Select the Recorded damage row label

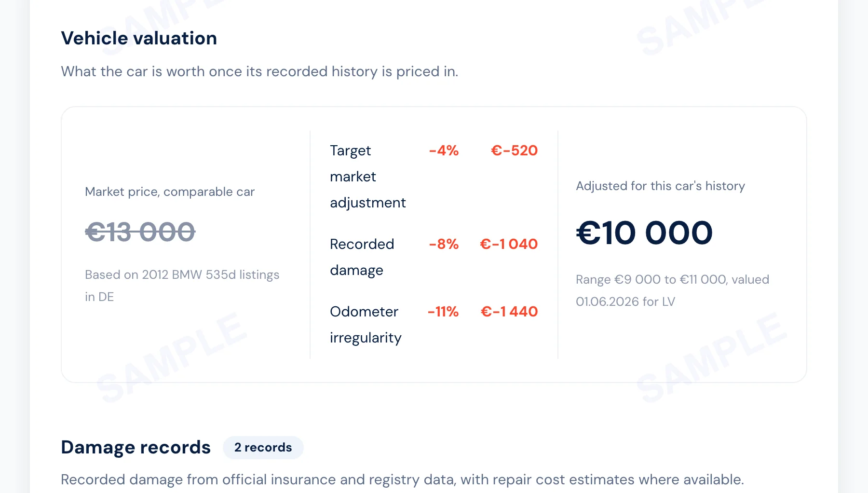coord(362,257)
